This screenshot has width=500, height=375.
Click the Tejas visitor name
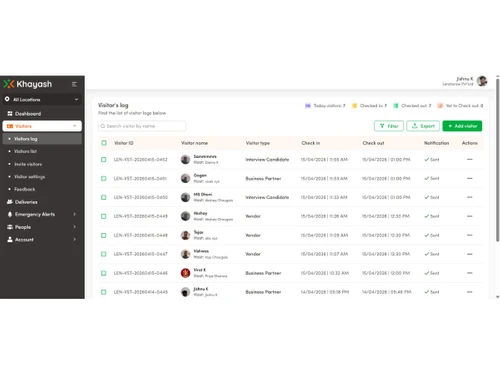click(x=198, y=232)
